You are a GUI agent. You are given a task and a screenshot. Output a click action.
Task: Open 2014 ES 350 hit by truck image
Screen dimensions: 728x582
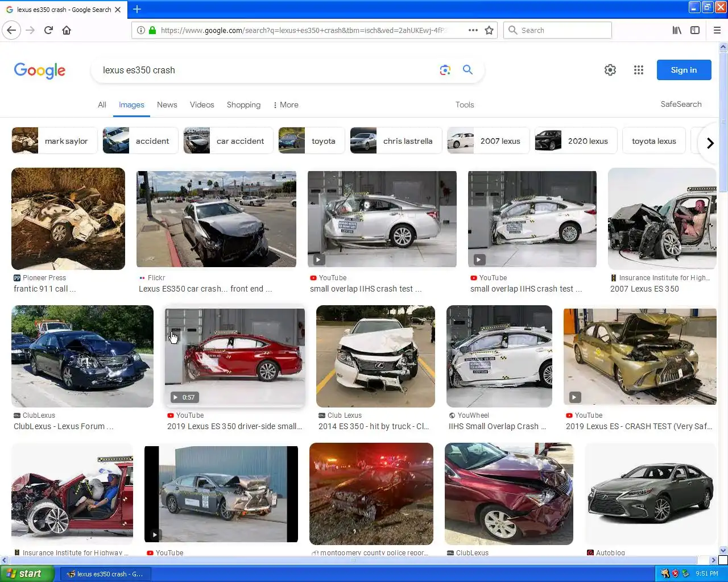[x=375, y=356]
